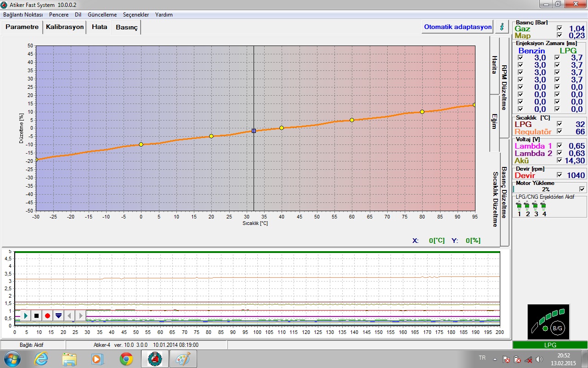
Task: Toggle the Lambda 2 voltage checkbox
Action: click(x=559, y=153)
